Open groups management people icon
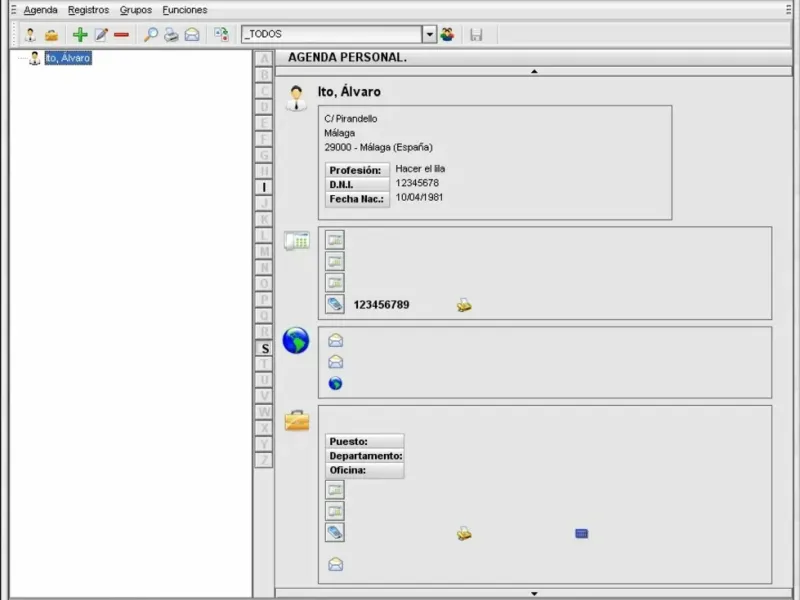Image resolution: width=800 pixels, height=600 pixels. click(447, 34)
